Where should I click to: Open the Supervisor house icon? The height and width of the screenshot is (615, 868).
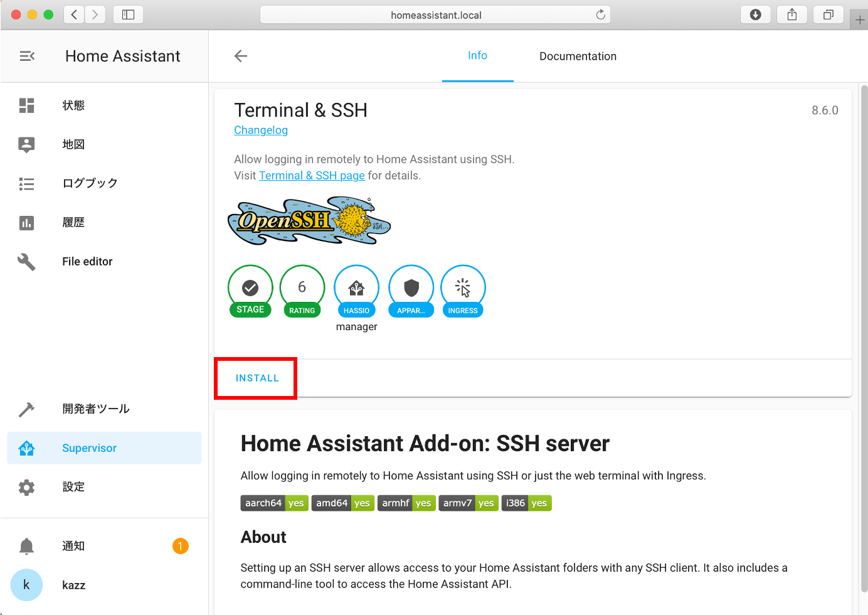pyautogui.click(x=26, y=448)
